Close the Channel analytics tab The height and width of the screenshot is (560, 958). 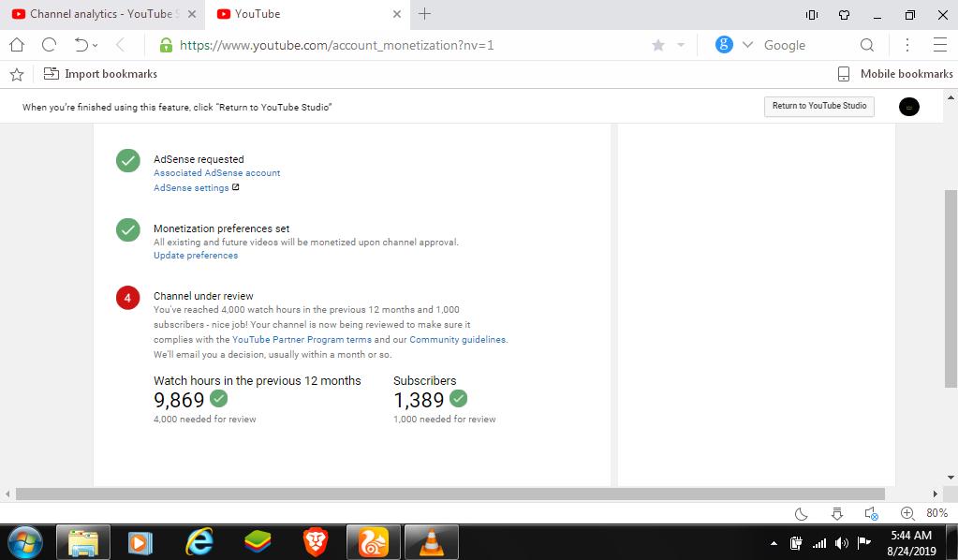[192, 13]
